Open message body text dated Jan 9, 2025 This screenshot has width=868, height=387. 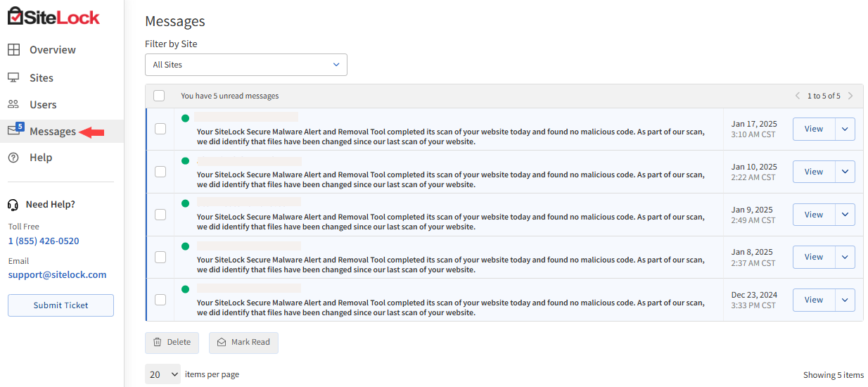pyautogui.click(x=450, y=222)
